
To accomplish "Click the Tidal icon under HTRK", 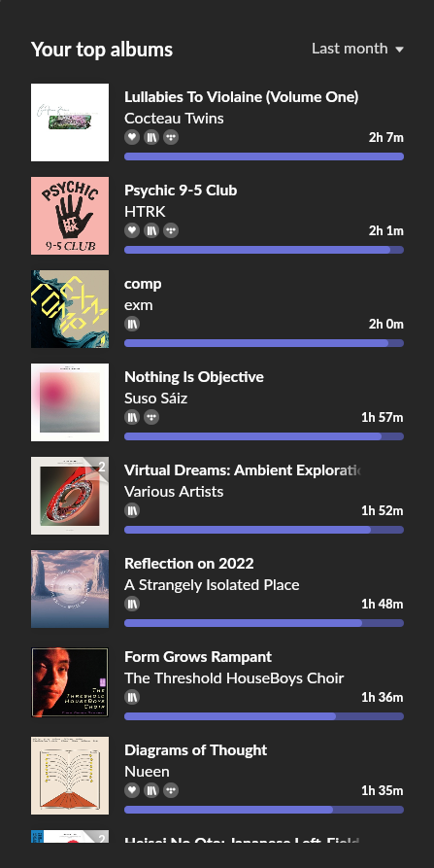I will point(171,230).
